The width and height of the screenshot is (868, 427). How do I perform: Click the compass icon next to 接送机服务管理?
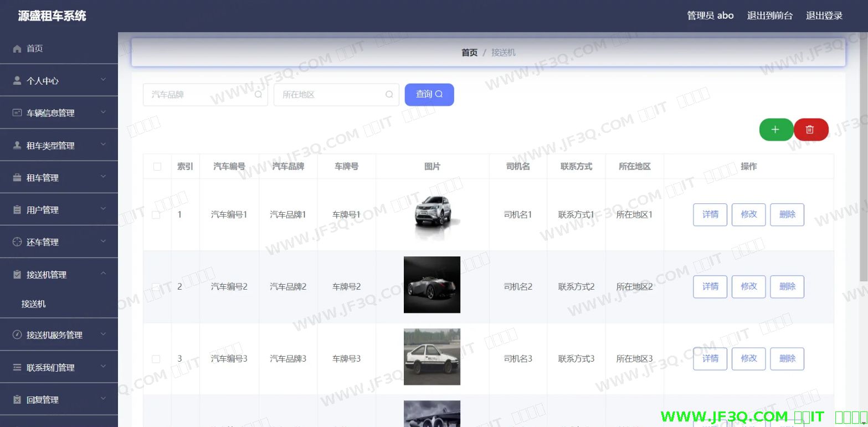click(17, 335)
